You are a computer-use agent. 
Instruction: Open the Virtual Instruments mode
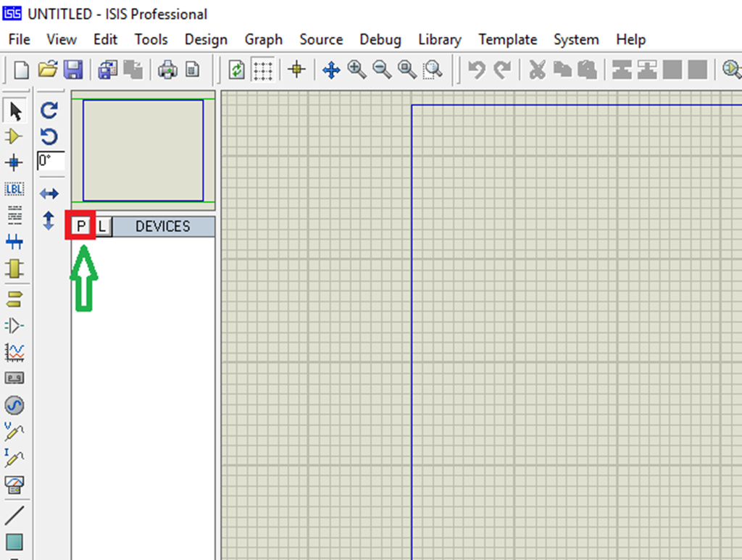click(16, 483)
